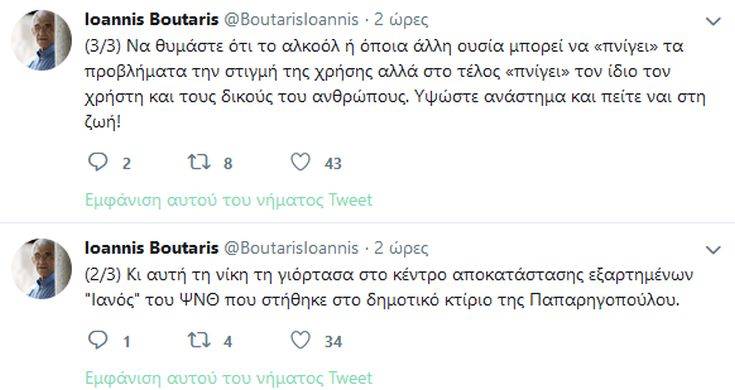Viewport: 735px width, 390px height.
Task: Retweet the (2/3) tweet with 4 retweets
Action: pos(199,340)
